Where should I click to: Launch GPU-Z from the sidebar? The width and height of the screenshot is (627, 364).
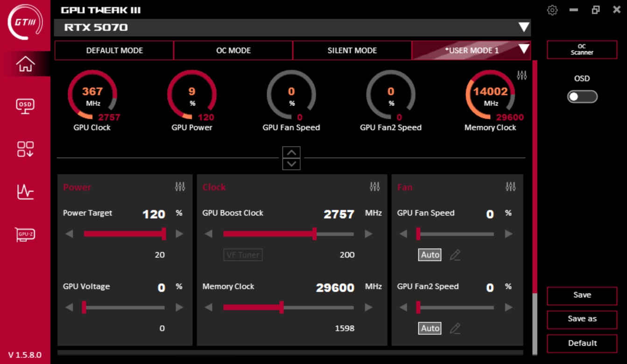click(25, 234)
